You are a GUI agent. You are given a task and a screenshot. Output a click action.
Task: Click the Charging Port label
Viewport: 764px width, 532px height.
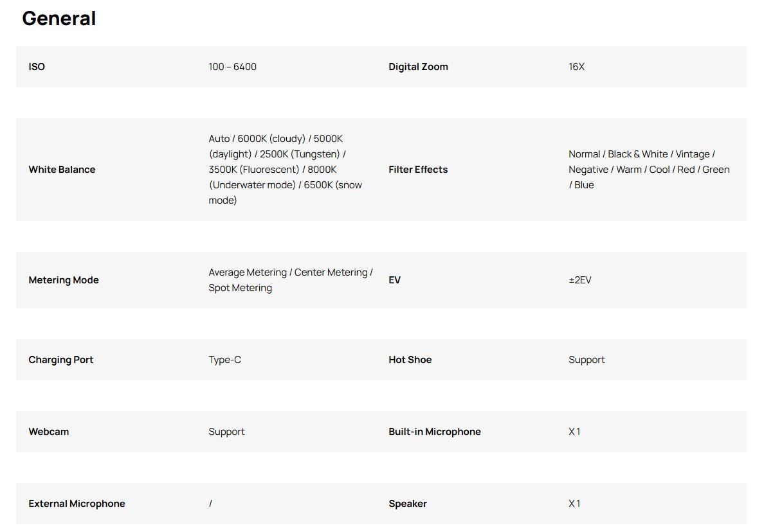pos(60,360)
